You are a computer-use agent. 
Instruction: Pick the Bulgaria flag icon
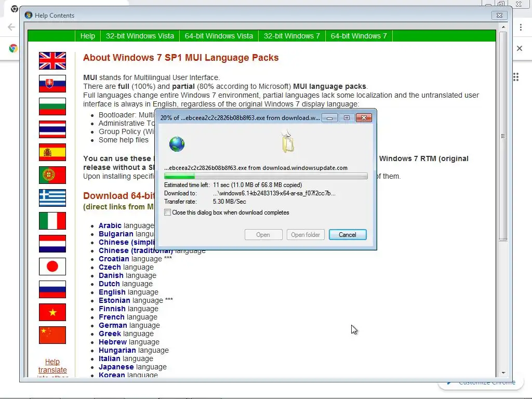point(52,107)
